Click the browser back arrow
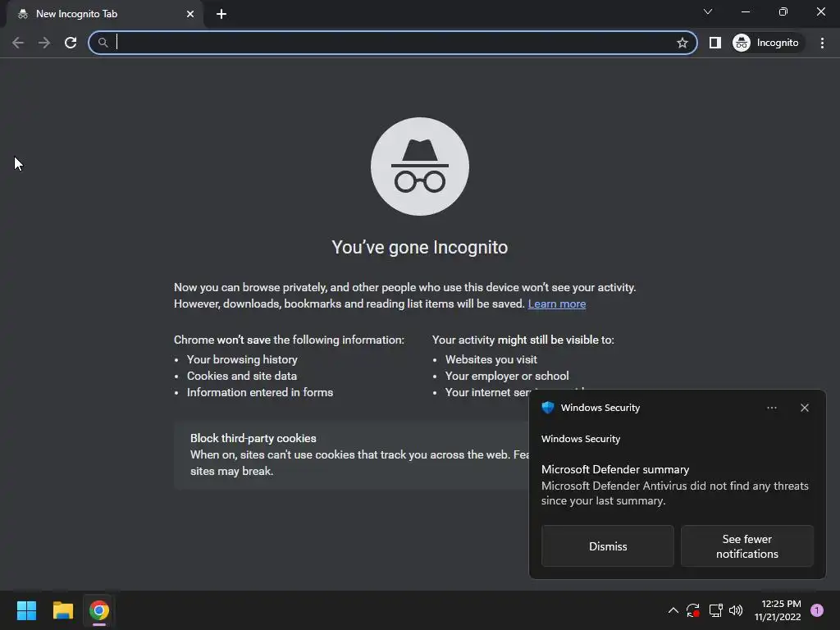Screen dimensions: 840x630 pos(18,43)
